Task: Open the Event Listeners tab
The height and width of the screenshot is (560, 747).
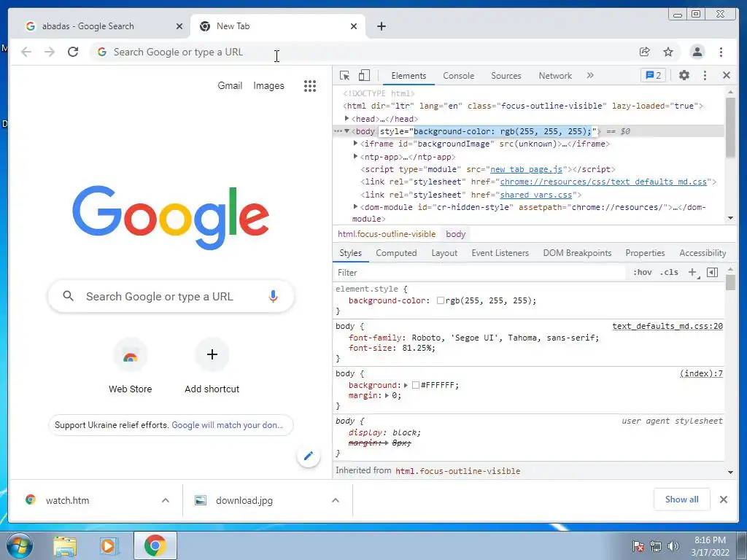Action: [500, 253]
